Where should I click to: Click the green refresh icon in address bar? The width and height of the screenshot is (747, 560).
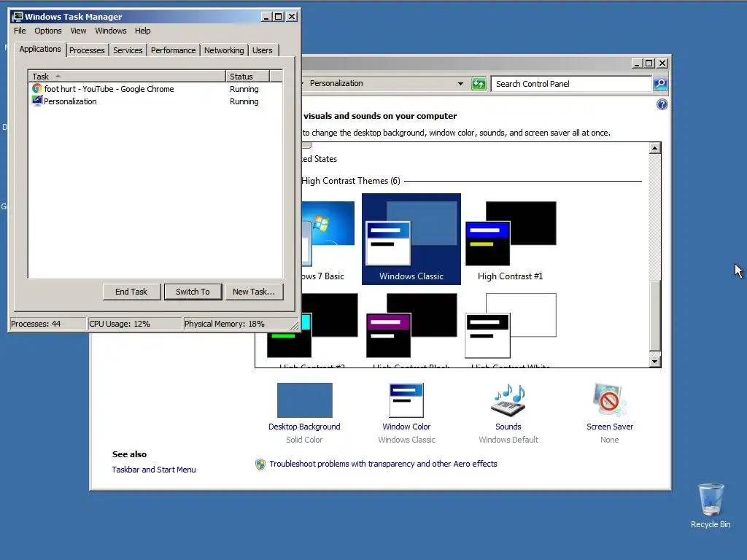(x=479, y=84)
